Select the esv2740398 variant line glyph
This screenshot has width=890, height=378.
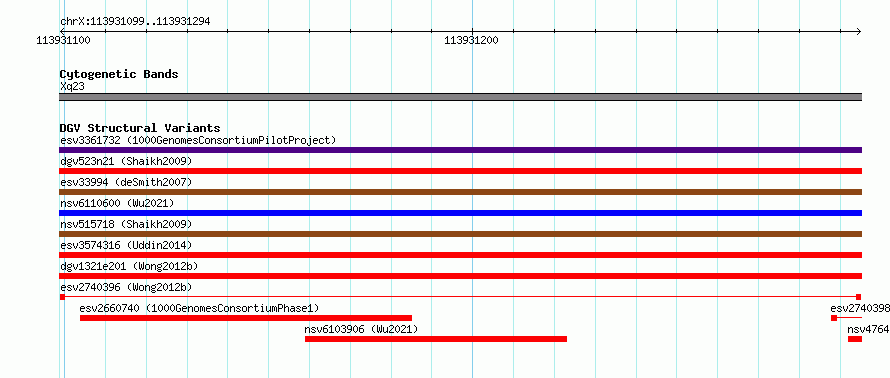846,318
